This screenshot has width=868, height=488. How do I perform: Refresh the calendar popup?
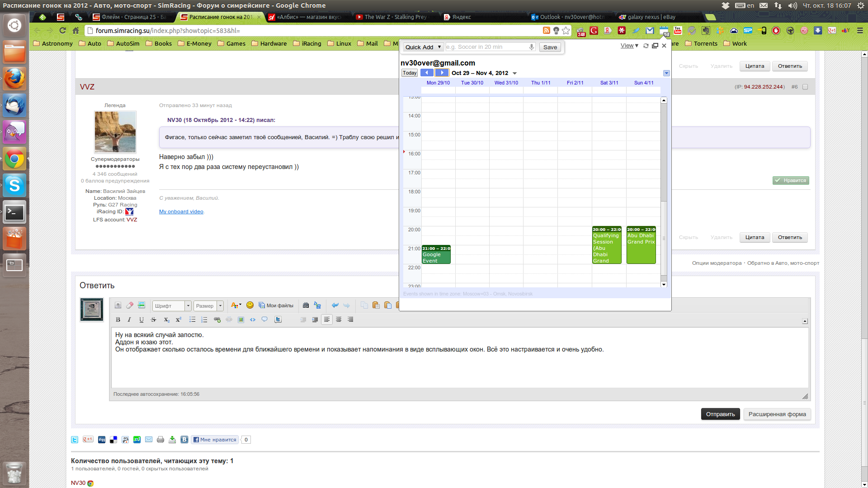coord(646,46)
